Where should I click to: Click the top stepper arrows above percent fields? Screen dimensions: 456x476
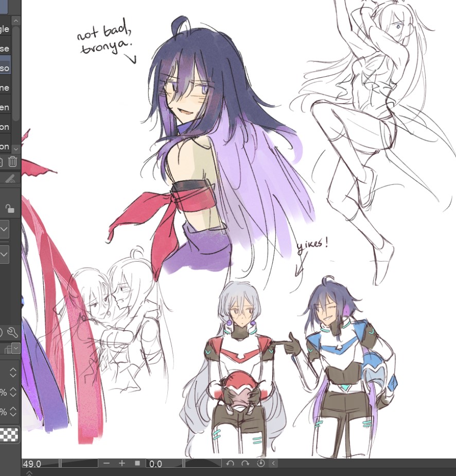coord(13,372)
